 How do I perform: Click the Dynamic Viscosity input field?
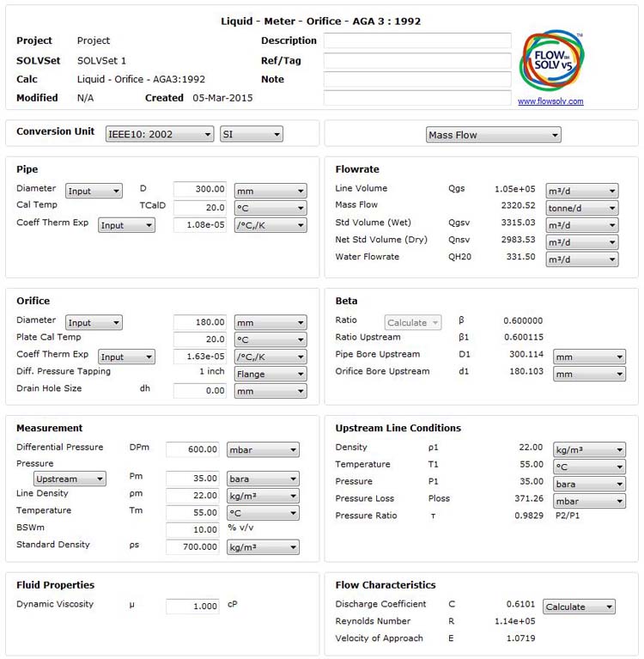coord(193,607)
